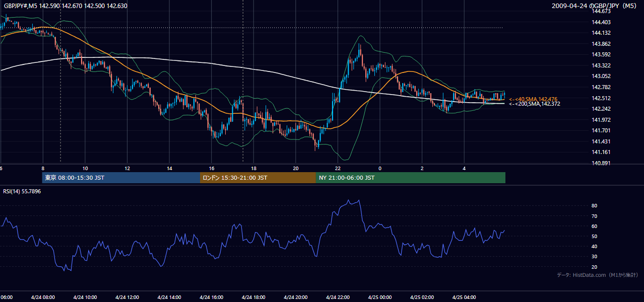
Task: Click the 141.701 price axis label
Action: (601, 130)
